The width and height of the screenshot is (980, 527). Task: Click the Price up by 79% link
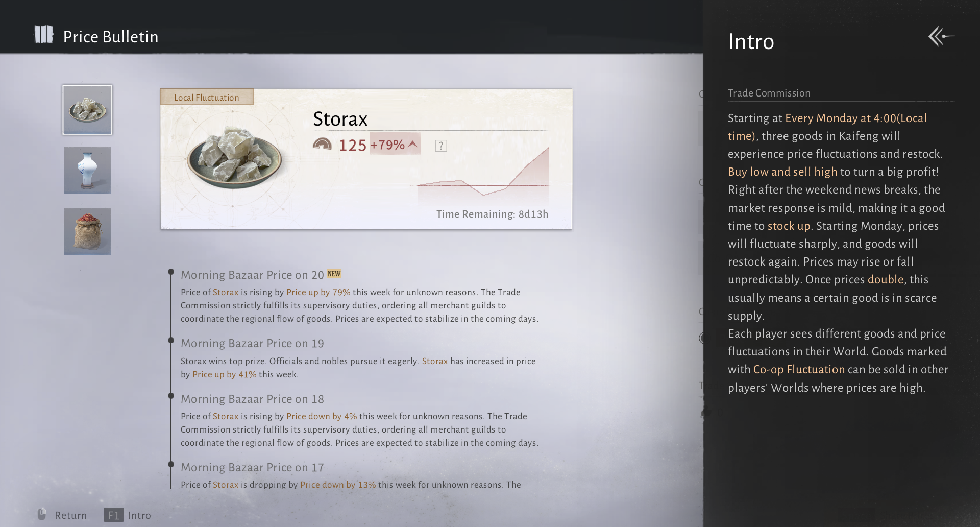point(318,292)
